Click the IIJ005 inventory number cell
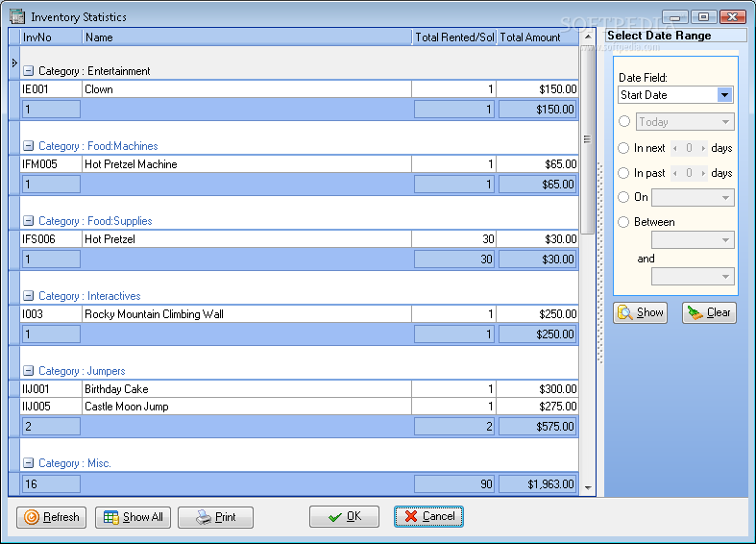The image size is (756, 544). (x=51, y=406)
